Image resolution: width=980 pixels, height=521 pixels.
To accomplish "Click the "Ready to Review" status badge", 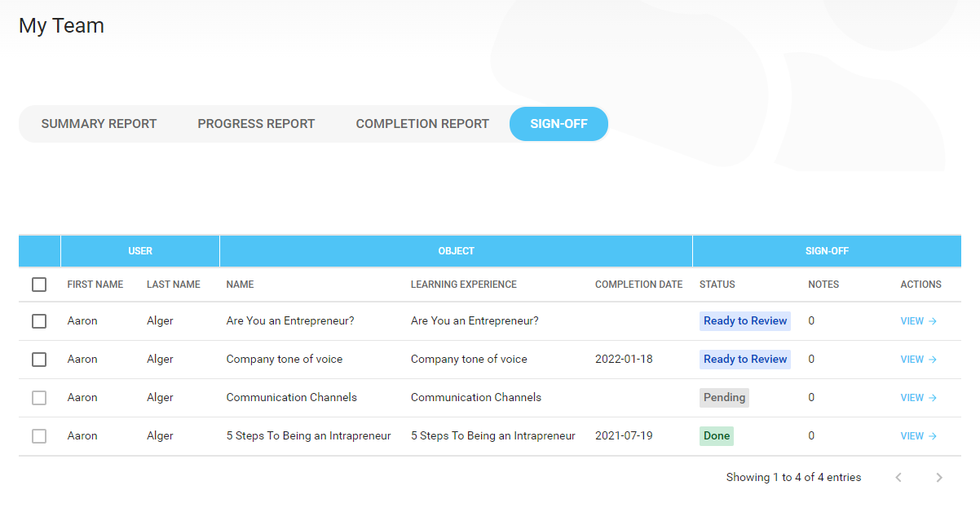I will 744,320.
